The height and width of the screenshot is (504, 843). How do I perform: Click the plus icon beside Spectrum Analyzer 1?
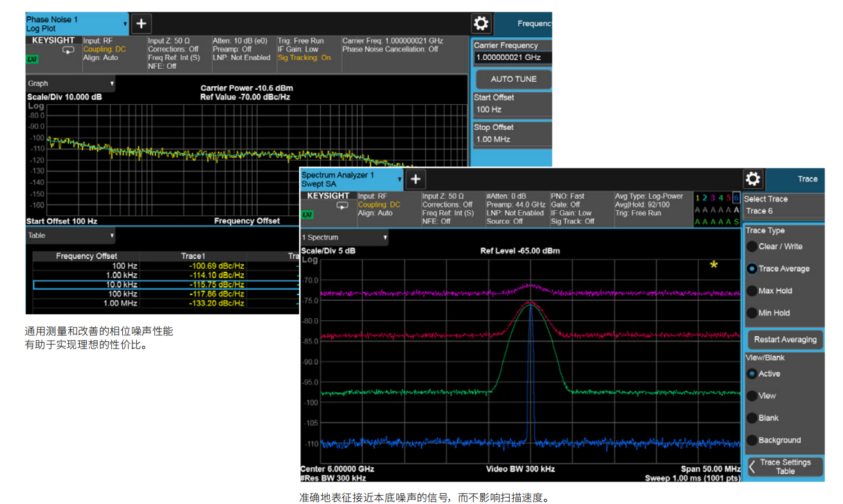(416, 179)
